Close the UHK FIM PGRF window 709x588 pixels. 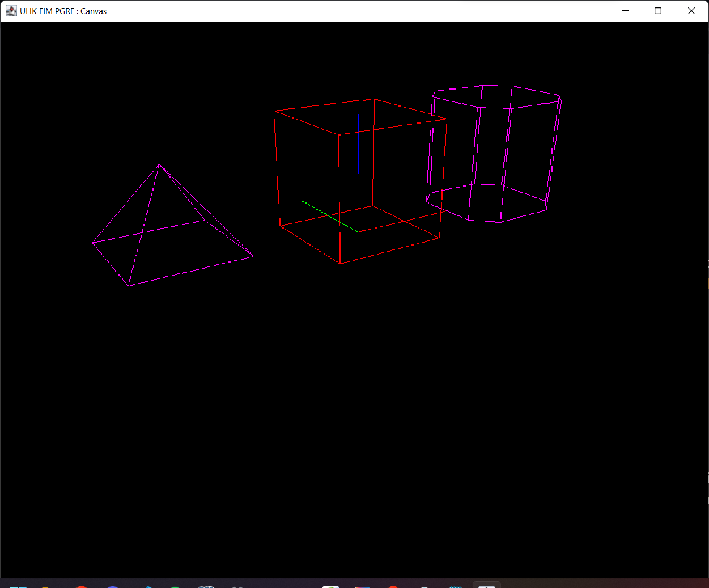[x=691, y=11]
